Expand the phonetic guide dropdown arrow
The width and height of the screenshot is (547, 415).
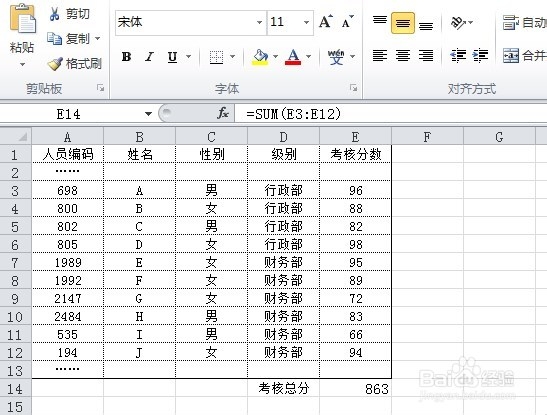[x=352, y=56]
